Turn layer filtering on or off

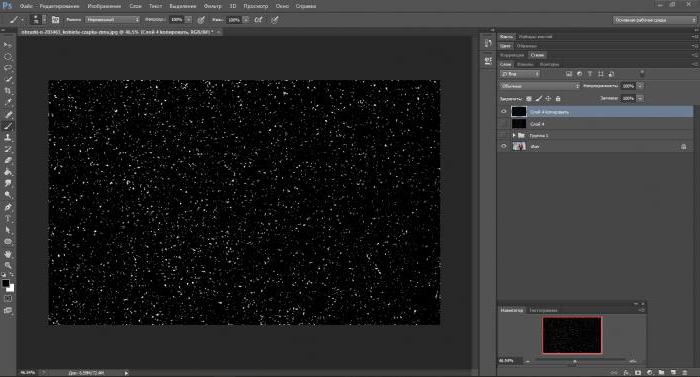coord(642,74)
